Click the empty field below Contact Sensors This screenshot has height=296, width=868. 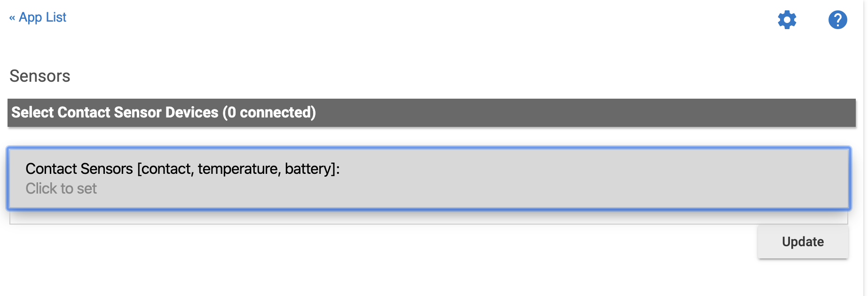click(x=429, y=217)
